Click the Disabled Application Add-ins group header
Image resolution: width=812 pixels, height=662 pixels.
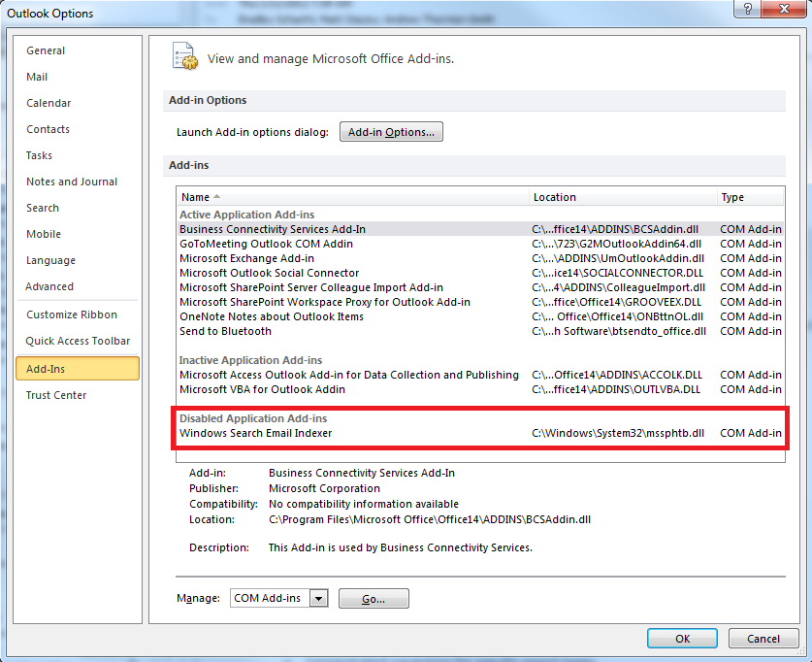click(x=253, y=418)
